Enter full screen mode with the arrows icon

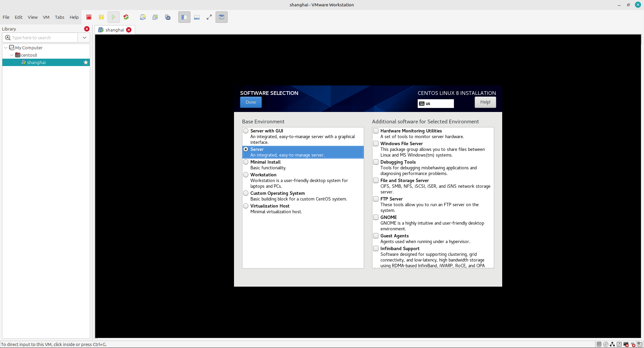[209, 17]
